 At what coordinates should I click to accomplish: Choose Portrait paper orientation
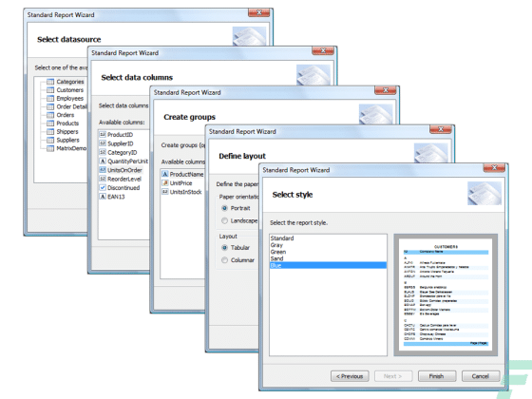pos(224,208)
